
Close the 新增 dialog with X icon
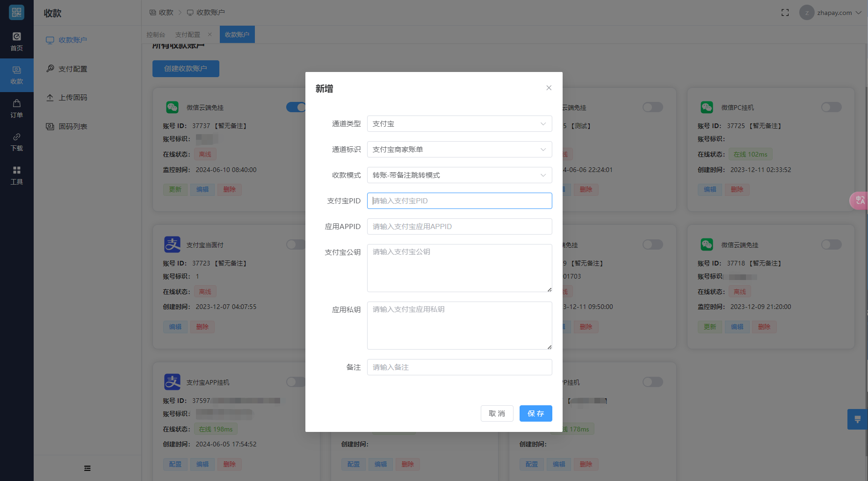coord(549,88)
